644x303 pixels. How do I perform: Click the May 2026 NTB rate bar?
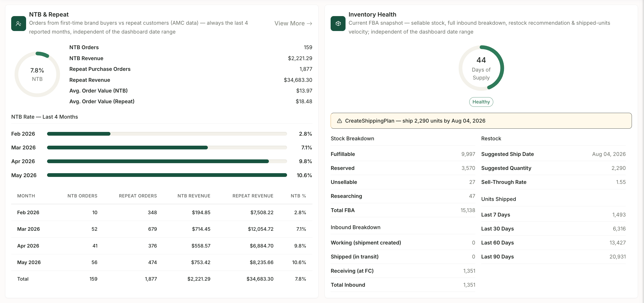pyautogui.click(x=167, y=175)
